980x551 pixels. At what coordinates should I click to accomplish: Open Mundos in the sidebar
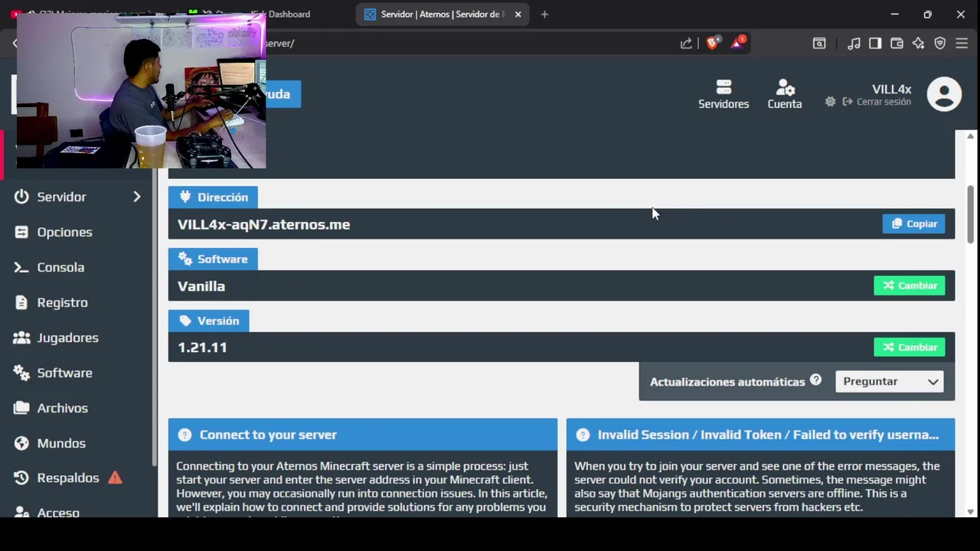pos(61,443)
